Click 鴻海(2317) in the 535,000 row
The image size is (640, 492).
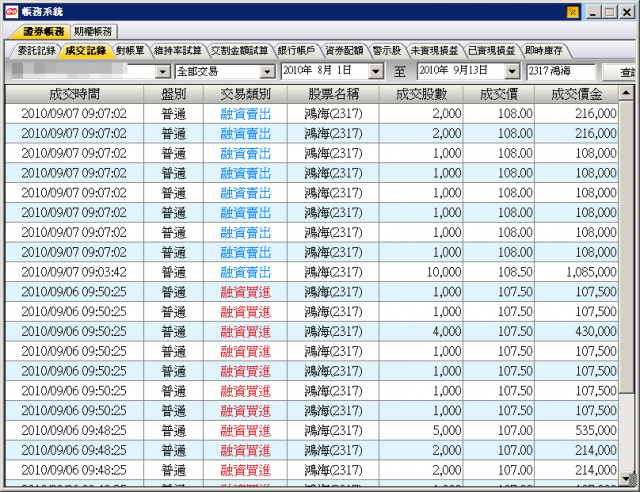click(333, 430)
